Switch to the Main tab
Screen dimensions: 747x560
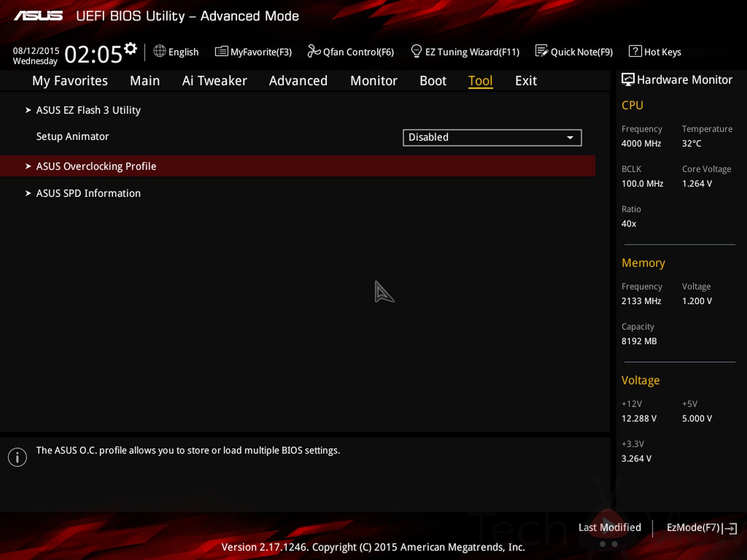(145, 81)
